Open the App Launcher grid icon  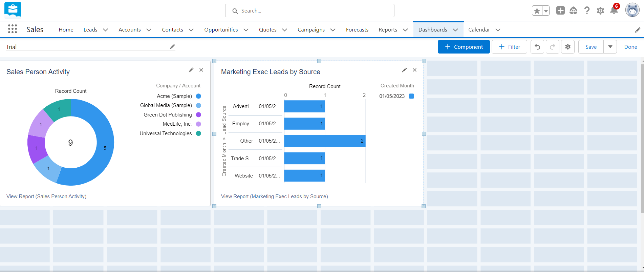[x=13, y=29]
